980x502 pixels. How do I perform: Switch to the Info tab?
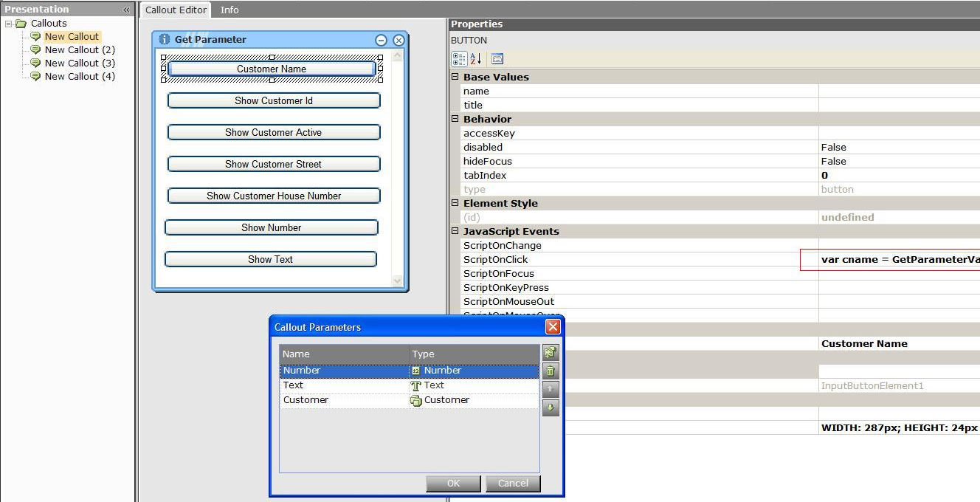[x=230, y=10]
